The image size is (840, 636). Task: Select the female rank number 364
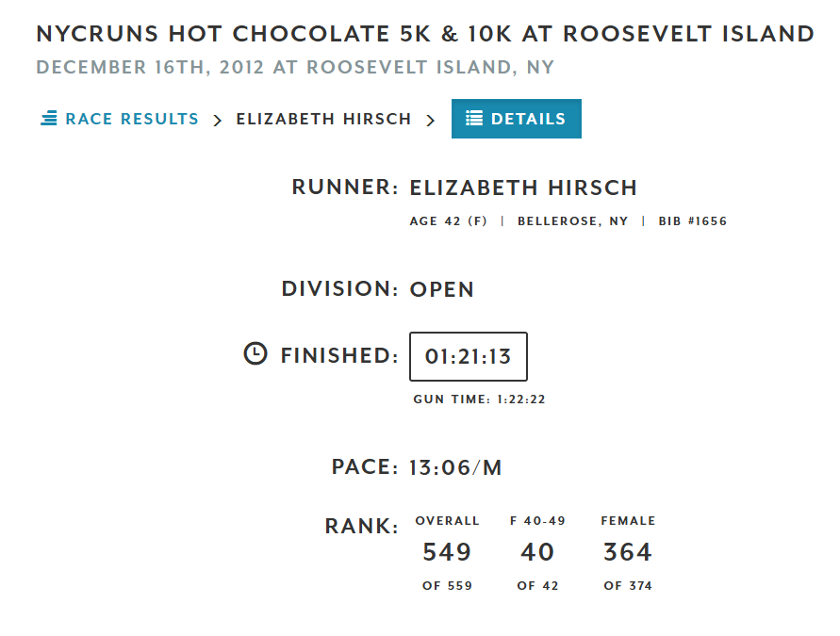pos(628,552)
